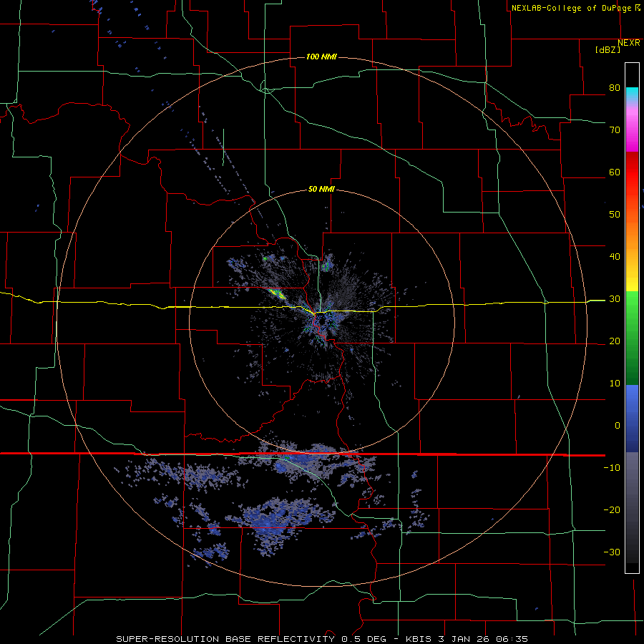Click the Super-Resolution Base Reflectivity caption
Image resolution: width=644 pixels, height=644 pixels.
[x=225, y=639]
